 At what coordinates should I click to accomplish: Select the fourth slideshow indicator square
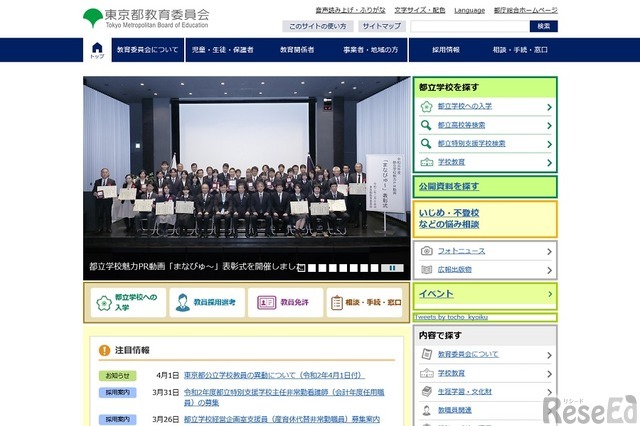click(333, 268)
